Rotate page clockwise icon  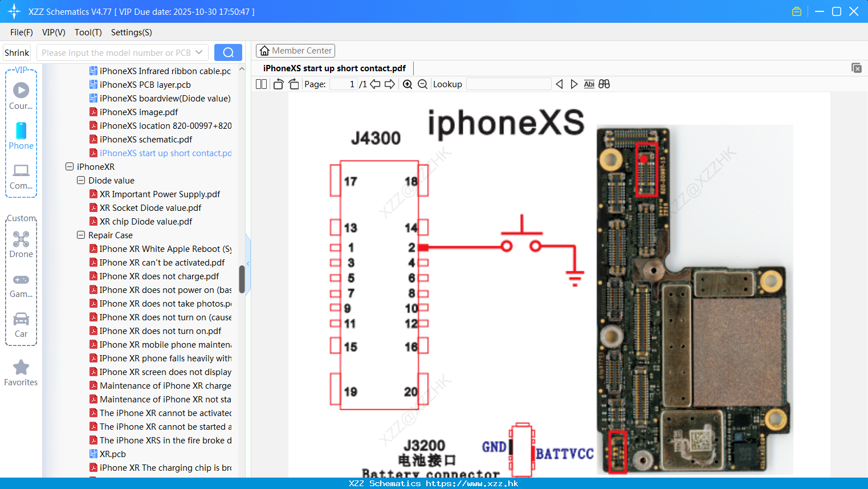[x=294, y=84]
